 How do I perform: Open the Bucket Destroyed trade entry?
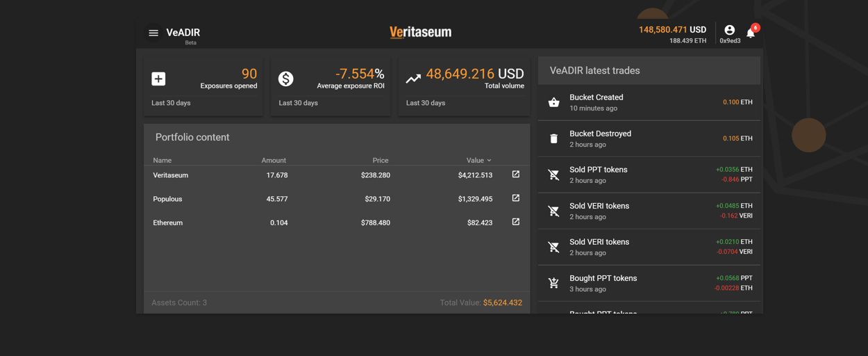pyautogui.click(x=649, y=138)
